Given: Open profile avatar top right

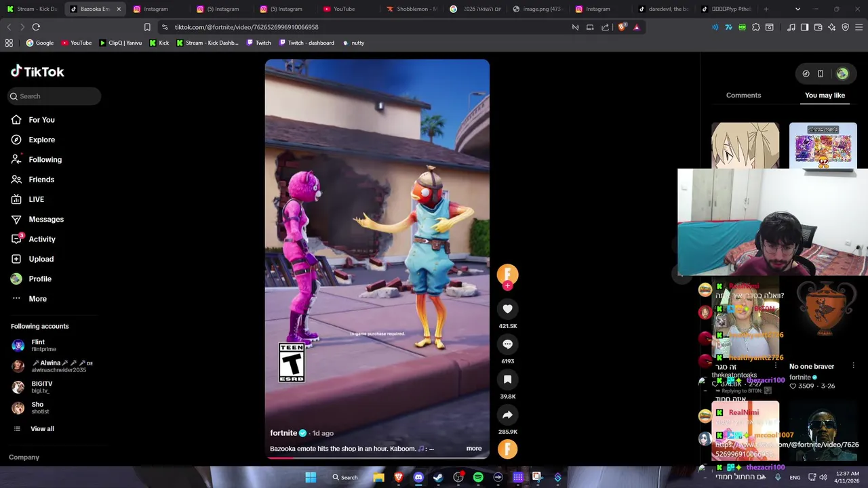Looking at the screenshot, I should (842, 74).
